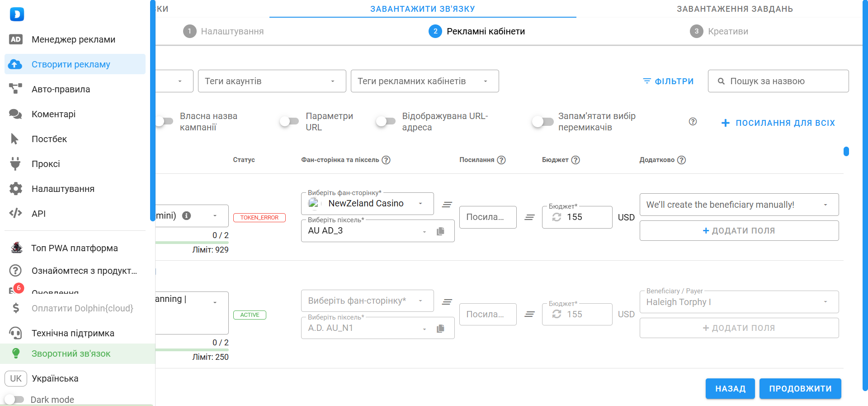Viewport: 868px width, 406px height.
Task: Click the help icon next to Запам'ятати вибір
Action: (x=693, y=122)
